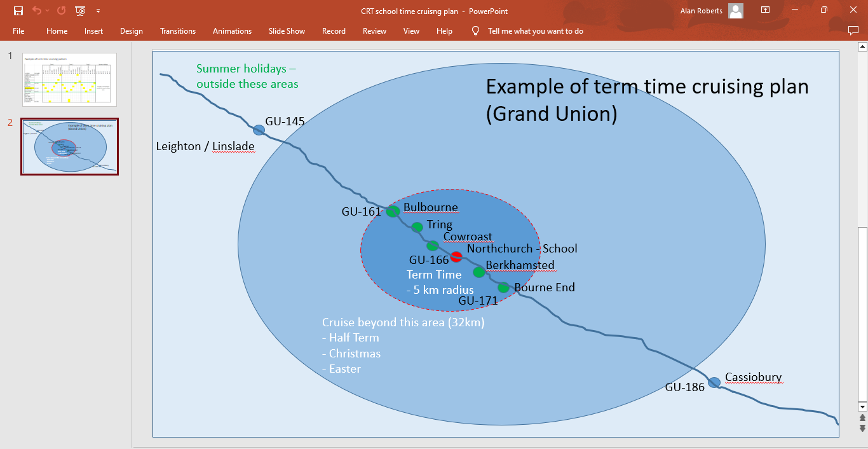Viewport: 868px width, 449px height.
Task: Click the Save icon in quick access toolbar
Action: (18, 11)
